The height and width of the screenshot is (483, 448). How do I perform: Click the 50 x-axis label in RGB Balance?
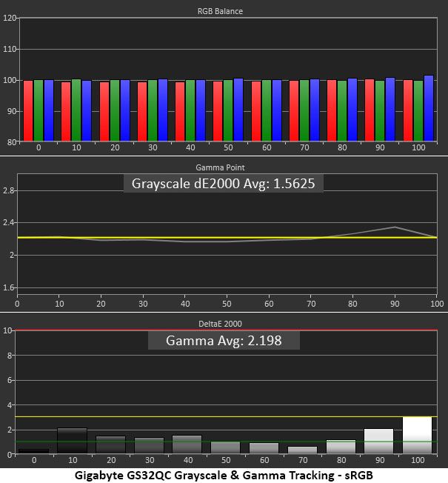click(x=228, y=148)
